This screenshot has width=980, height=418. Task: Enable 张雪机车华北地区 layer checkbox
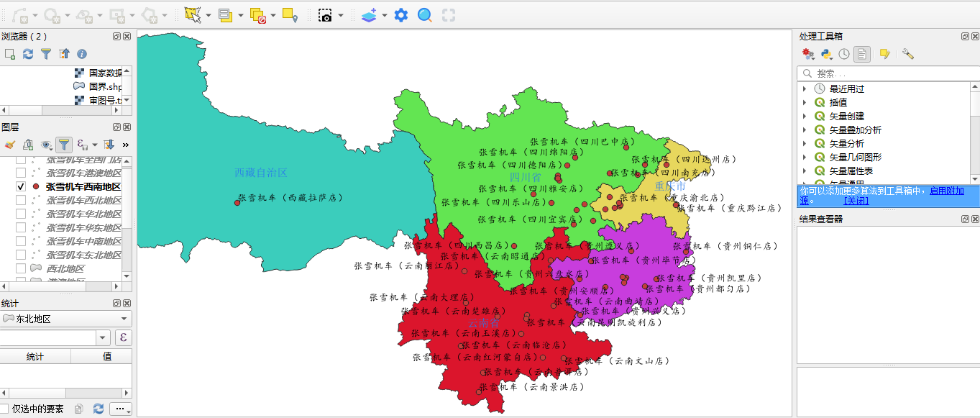point(21,214)
